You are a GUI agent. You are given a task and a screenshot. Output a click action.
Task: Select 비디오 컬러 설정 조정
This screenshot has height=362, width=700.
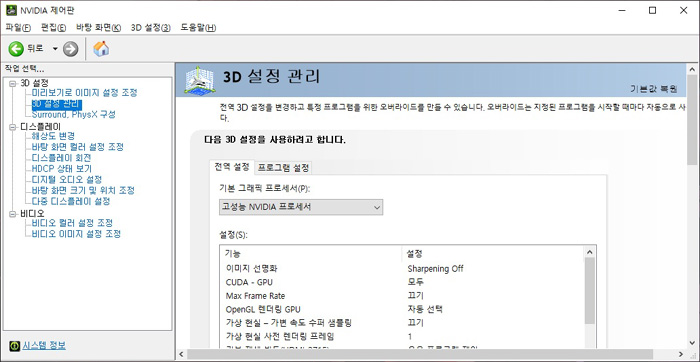coord(72,223)
